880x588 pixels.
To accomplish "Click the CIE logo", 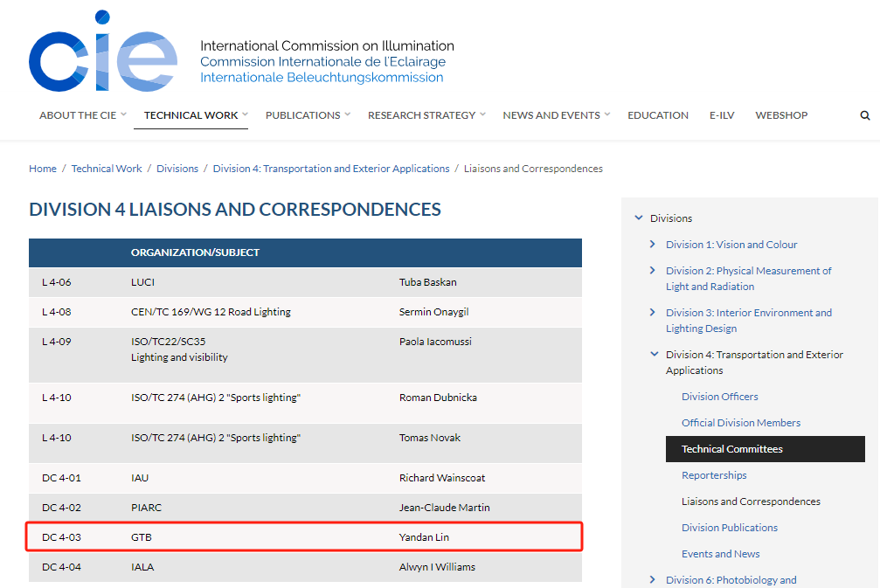I will 103,51.
